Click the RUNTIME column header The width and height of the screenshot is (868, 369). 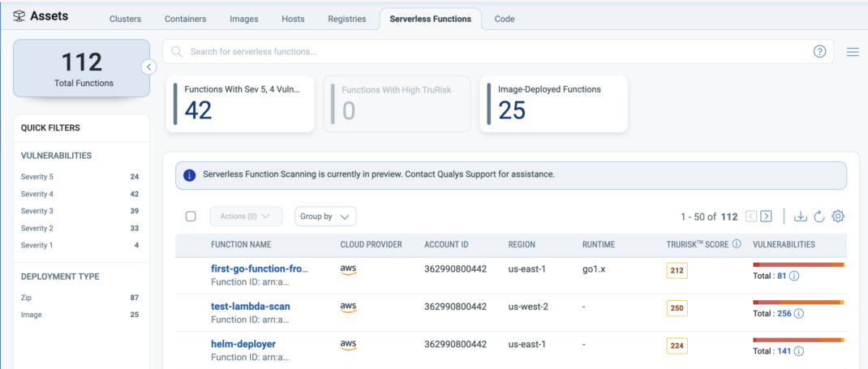[x=599, y=245]
